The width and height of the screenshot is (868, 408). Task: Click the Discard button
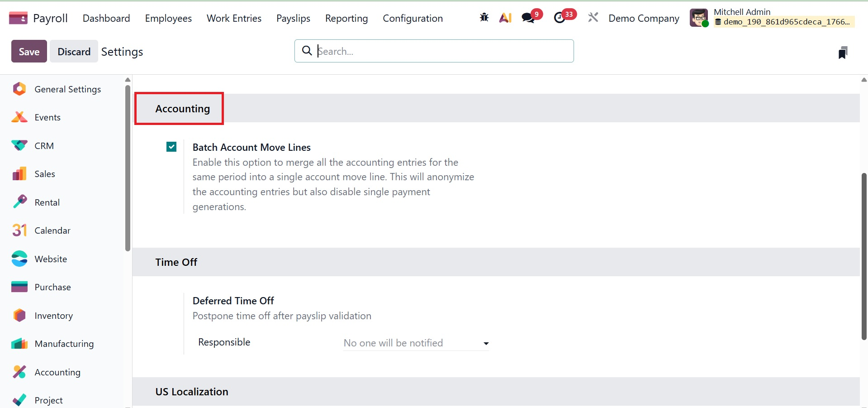74,52
